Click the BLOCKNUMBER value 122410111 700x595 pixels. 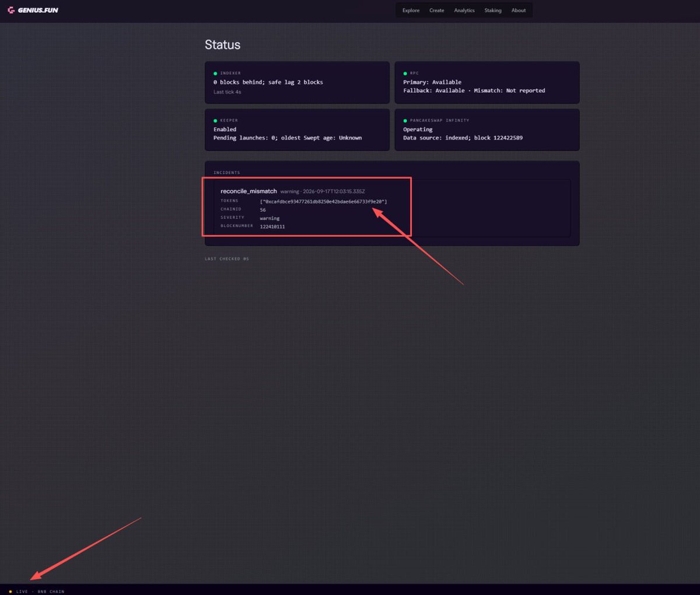[x=272, y=226]
